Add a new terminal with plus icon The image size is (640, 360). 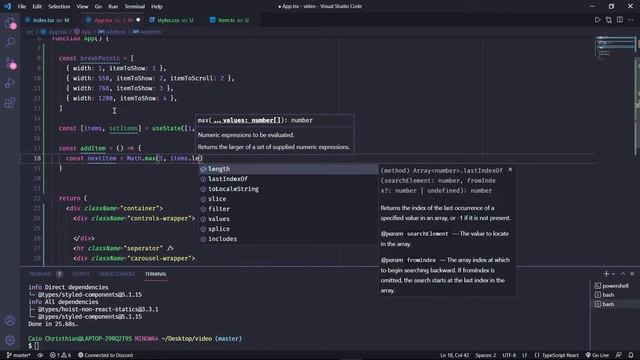tap(606, 274)
